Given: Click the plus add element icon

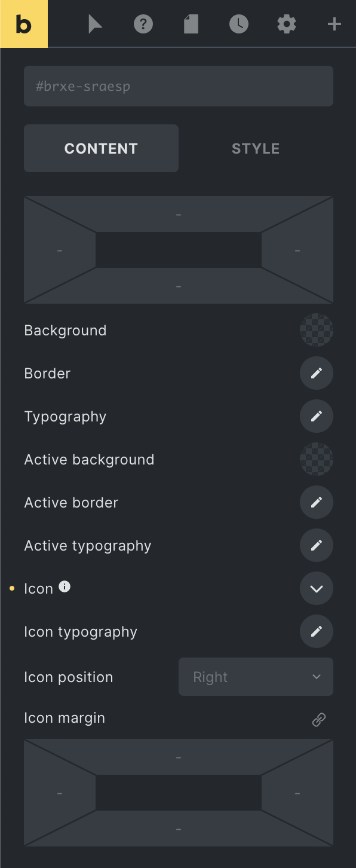Looking at the screenshot, I should (334, 25).
